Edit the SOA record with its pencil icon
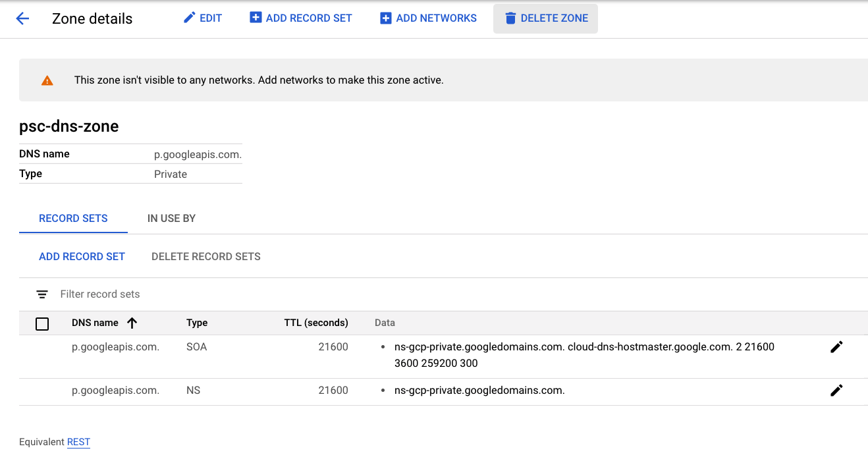The image size is (868, 463). click(x=836, y=347)
